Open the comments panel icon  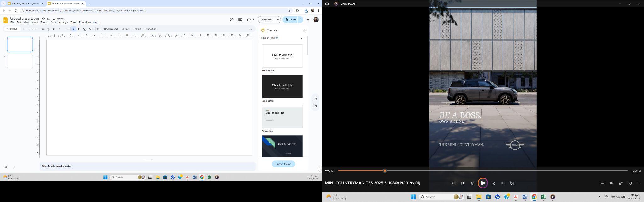pyautogui.click(x=240, y=20)
